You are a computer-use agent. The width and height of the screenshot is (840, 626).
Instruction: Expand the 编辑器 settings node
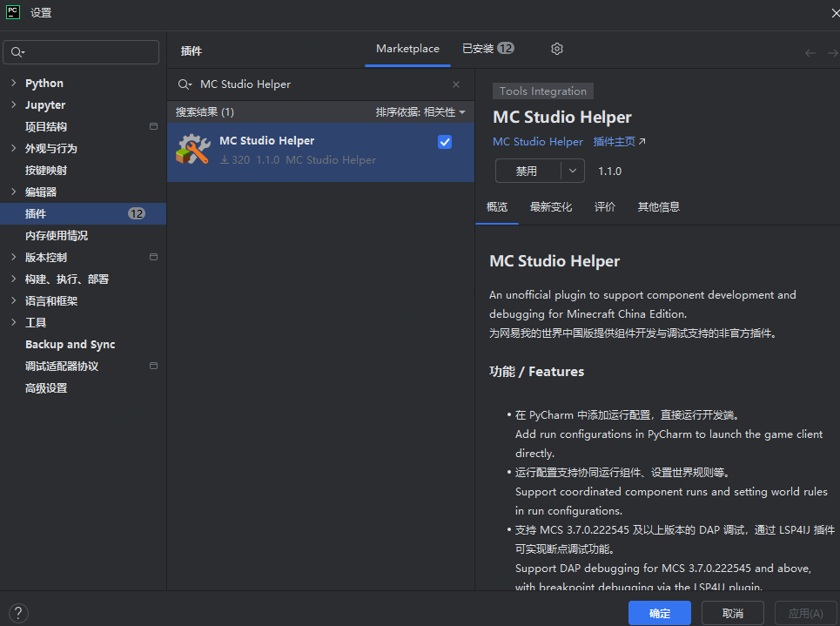point(13,192)
